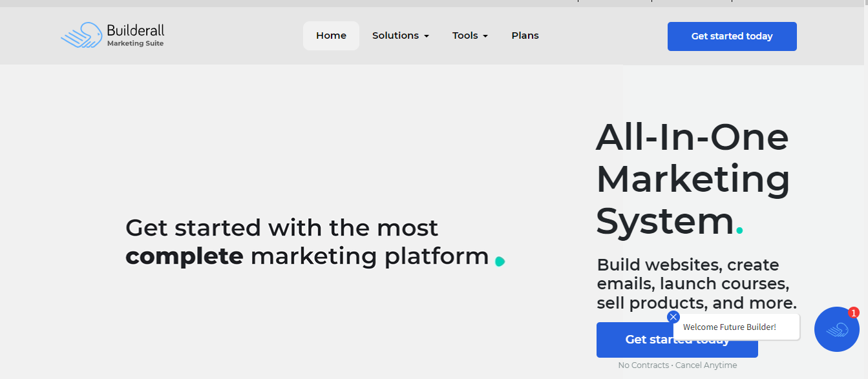Click the teal dot after 'System'
Screen dimensions: 868x379
[x=740, y=230]
